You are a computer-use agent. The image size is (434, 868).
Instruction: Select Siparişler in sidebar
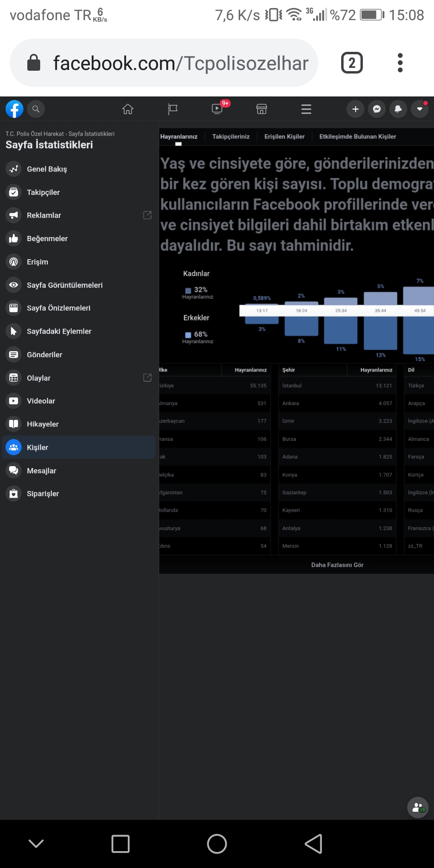coord(79,494)
